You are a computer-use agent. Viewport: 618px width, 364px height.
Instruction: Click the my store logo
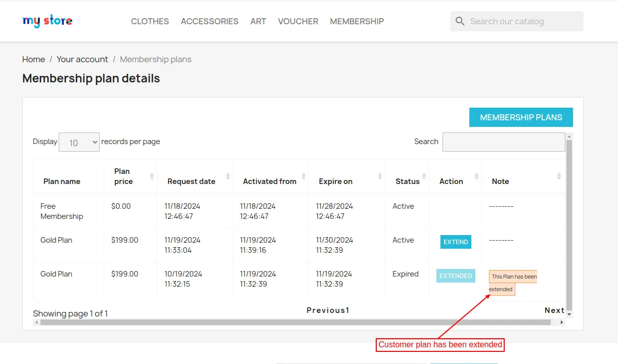[48, 21]
